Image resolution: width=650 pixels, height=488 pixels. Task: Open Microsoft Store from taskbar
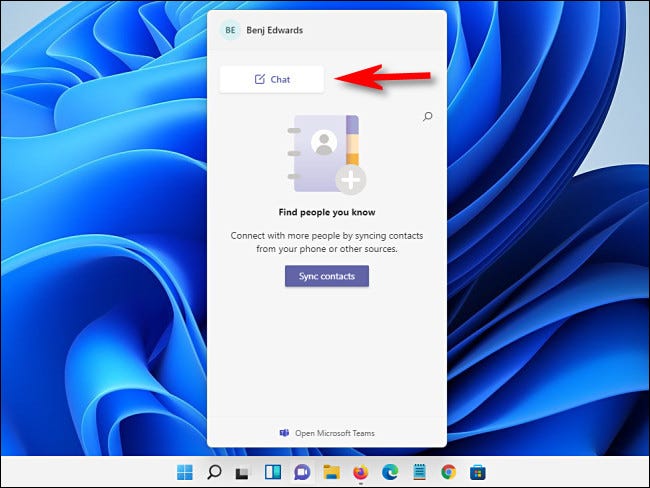[478, 472]
